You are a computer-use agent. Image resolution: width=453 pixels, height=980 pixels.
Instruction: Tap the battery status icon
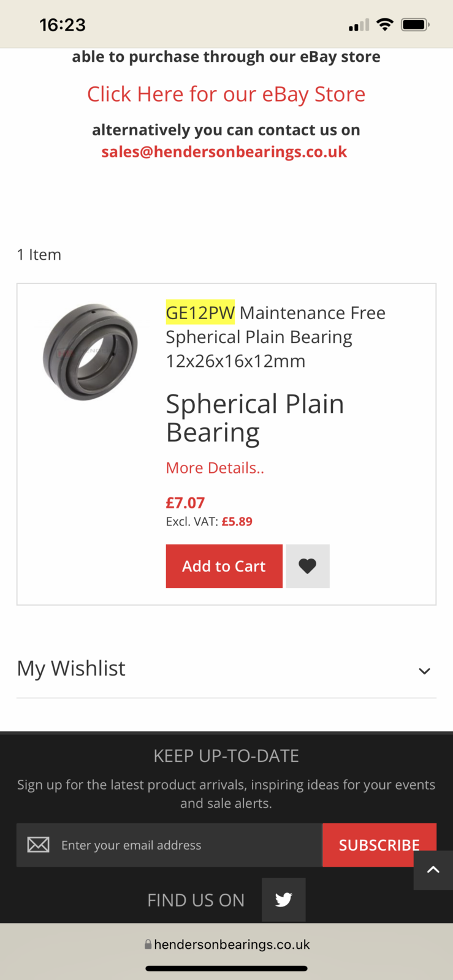(x=415, y=24)
